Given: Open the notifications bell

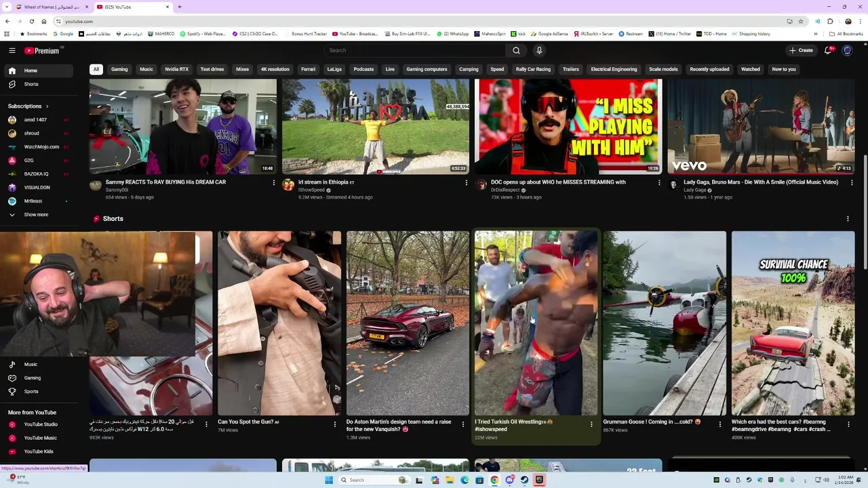Looking at the screenshot, I should point(828,50).
